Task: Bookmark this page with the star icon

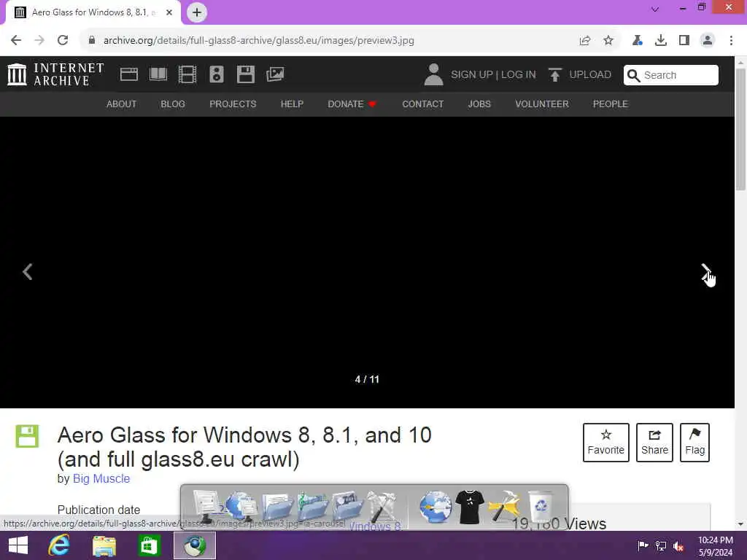Action: (x=608, y=41)
